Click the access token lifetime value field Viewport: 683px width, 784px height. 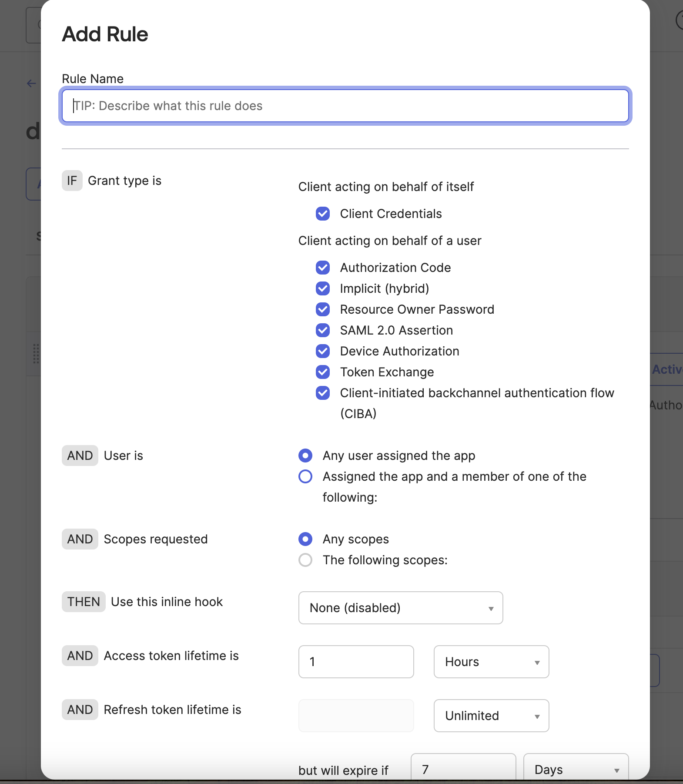[356, 662]
